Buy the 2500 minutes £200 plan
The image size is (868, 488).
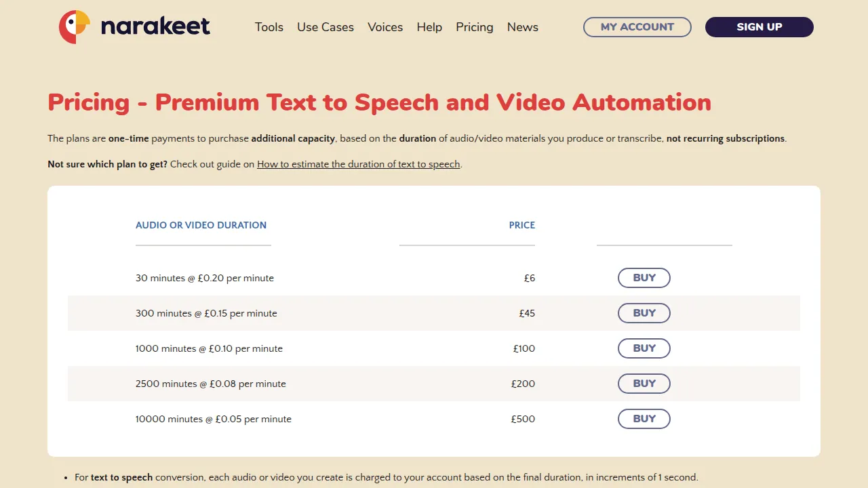tap(644, 384)
